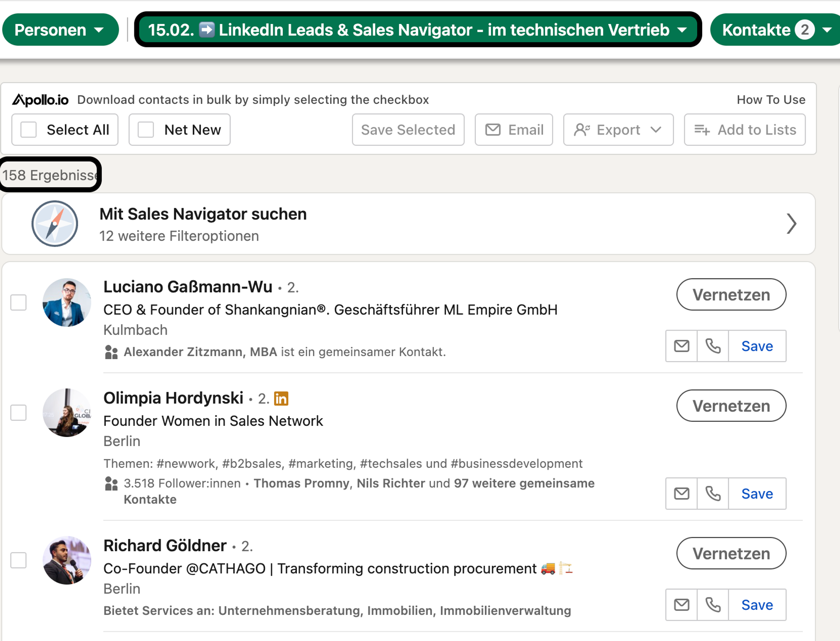Check the Select All checkbox
This screenshot has width=840, height=641.
29,129
